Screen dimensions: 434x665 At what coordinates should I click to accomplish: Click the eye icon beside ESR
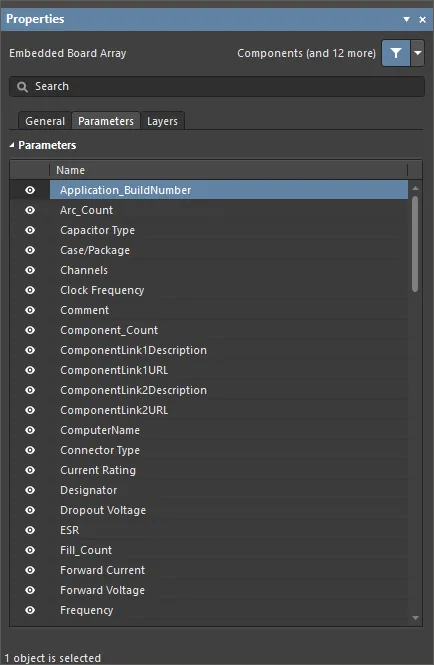click(30, 530)
